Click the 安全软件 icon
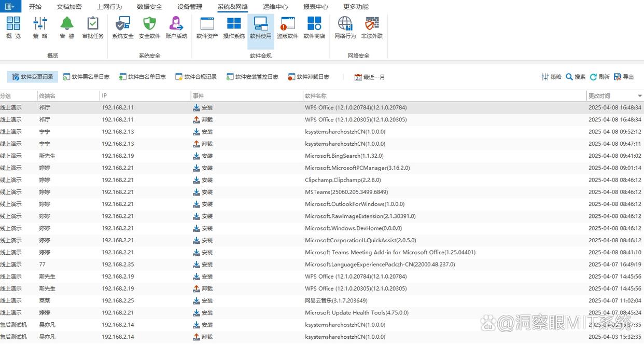Image resolution: width=644 pixels, height=345 pixels. (149, 29)
